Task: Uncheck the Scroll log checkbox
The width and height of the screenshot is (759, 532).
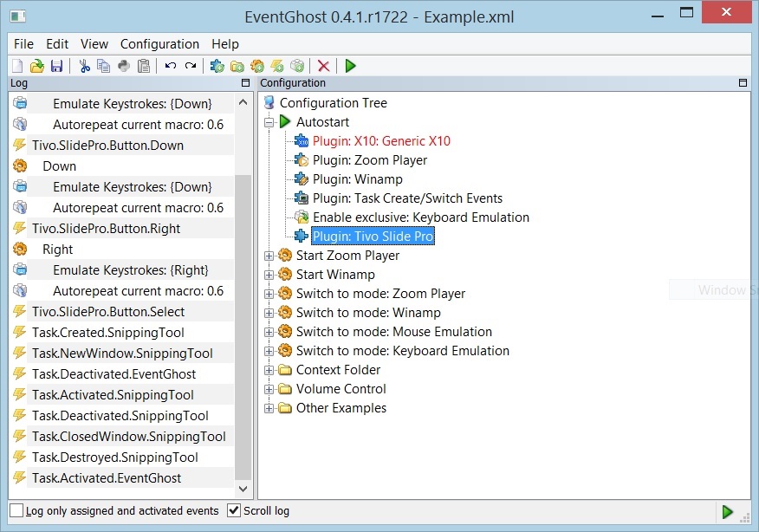Action: pyautogui.click(x=234, y=510)
